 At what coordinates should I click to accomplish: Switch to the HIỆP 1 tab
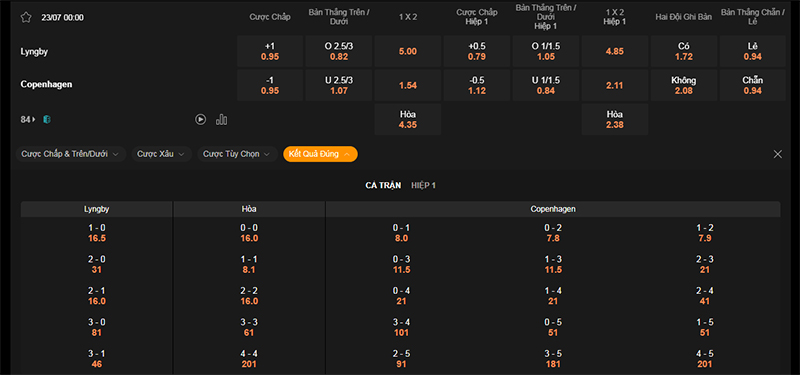click(423, 186)
